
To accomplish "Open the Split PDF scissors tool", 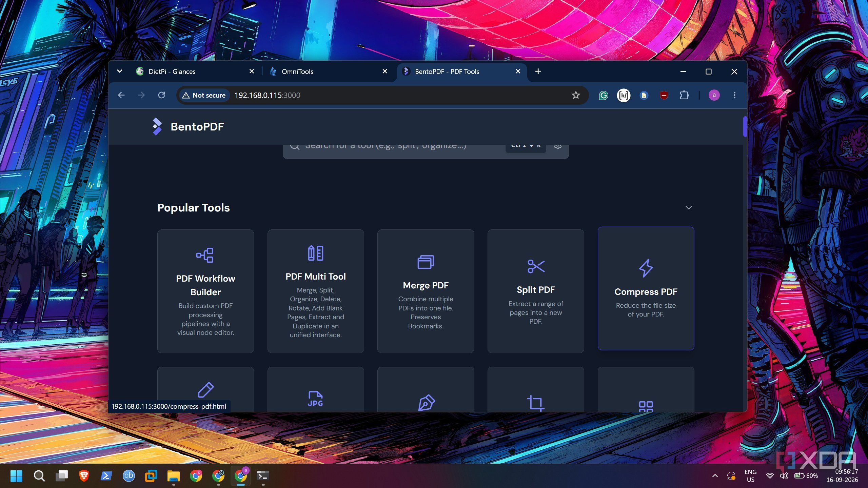I will coord(536,291).
